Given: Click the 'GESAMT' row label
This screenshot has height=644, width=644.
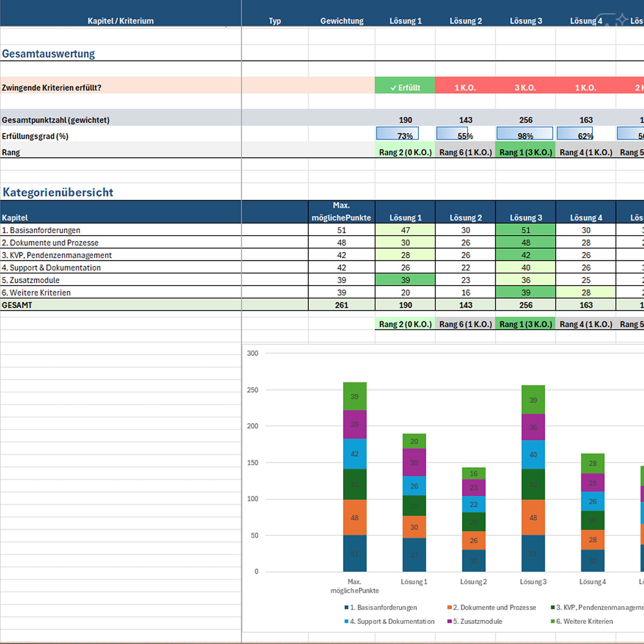Looking at the screenshot, I should 17,305.
